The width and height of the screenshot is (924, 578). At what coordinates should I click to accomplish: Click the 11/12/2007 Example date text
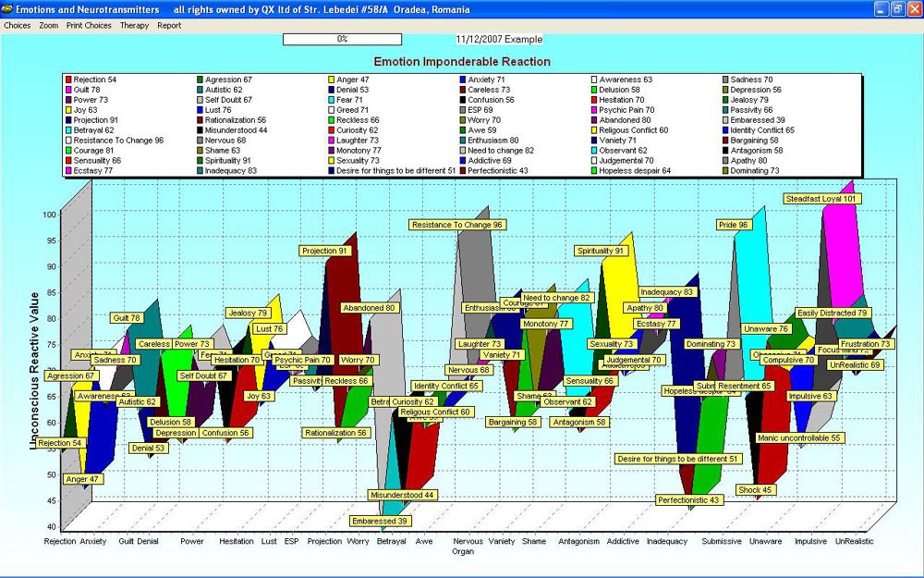(499, 40)
